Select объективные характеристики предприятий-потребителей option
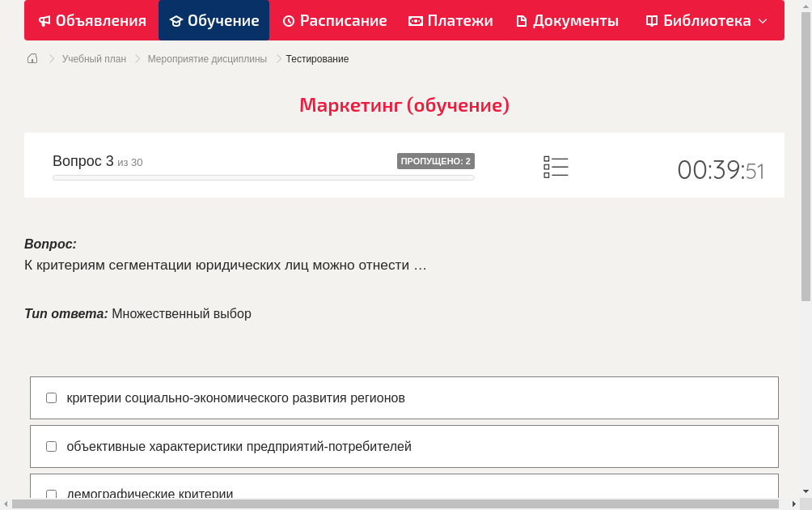The image size is (812, 510). 51,446
